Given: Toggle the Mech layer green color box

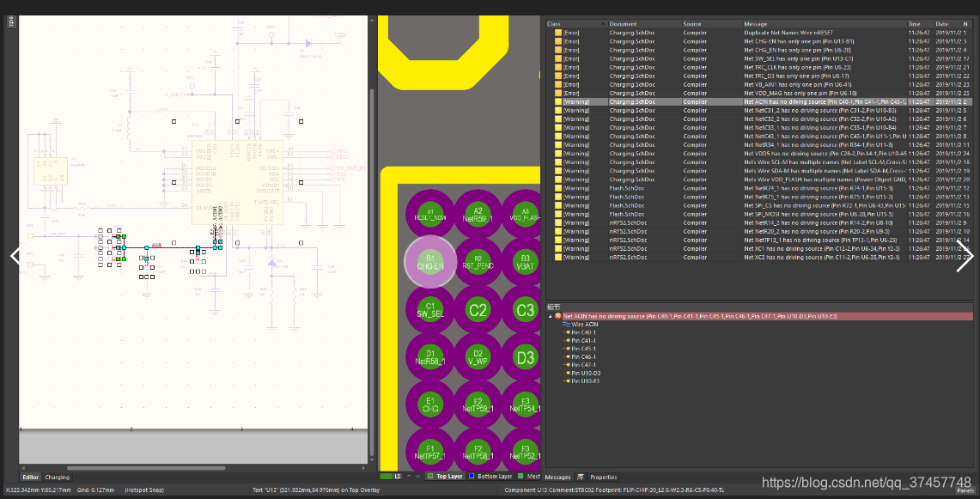Looking at the screenshot, I should click(520, 477).
